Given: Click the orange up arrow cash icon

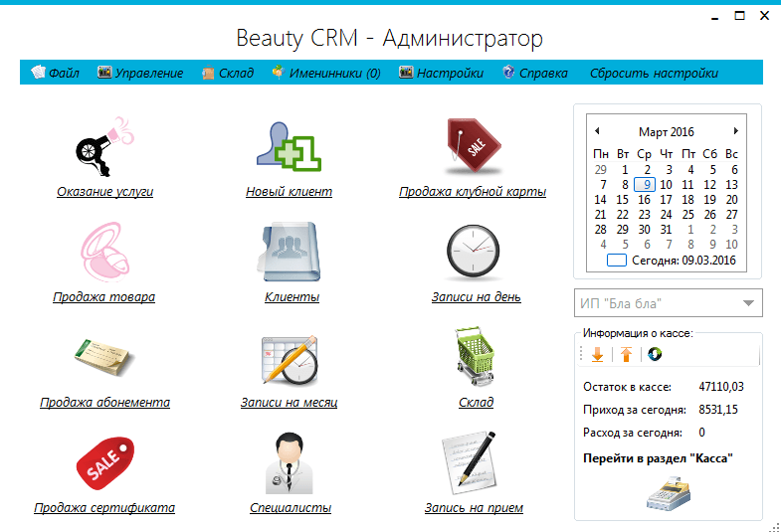Looking at the screenshot, I should pyautogui.click(x=626, y=354).
